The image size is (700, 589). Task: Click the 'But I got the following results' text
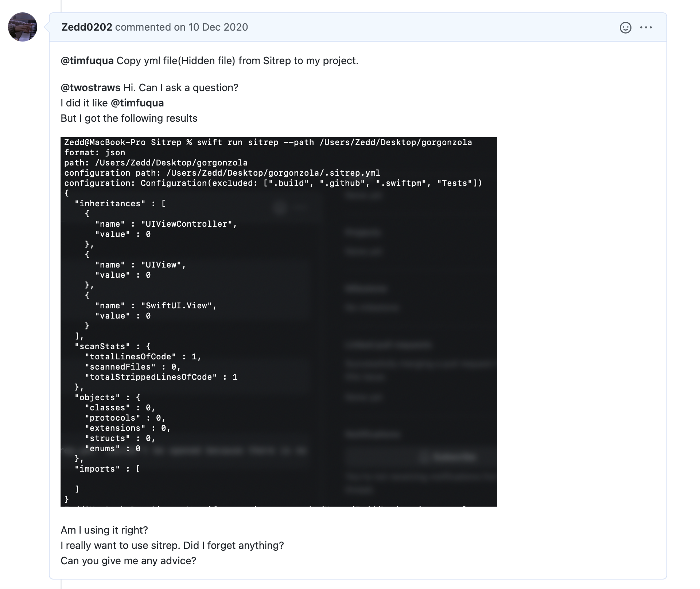(x=129, y=118)
